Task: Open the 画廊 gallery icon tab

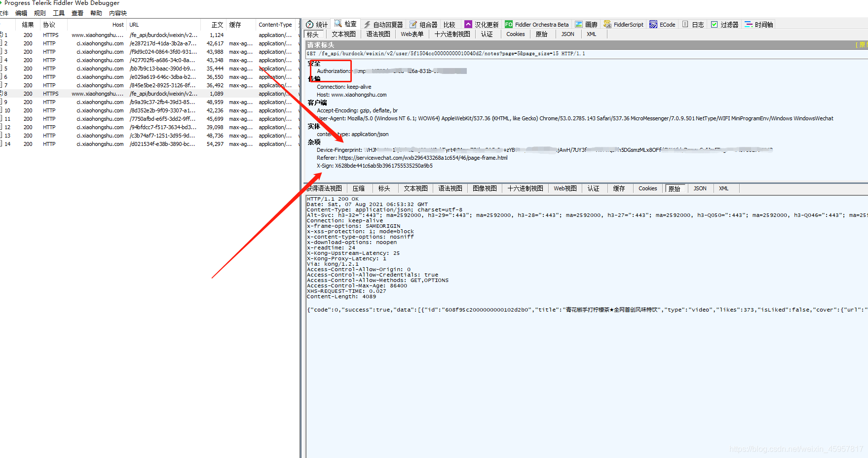Action: 579,24
